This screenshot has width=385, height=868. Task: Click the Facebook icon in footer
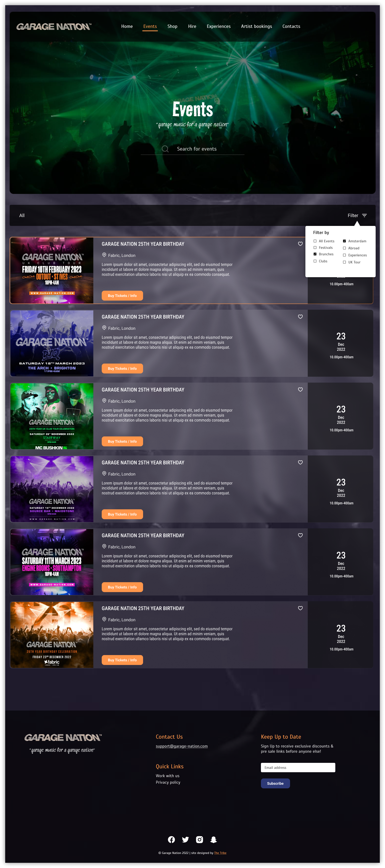pyautogui.click(x=171, y=839)
